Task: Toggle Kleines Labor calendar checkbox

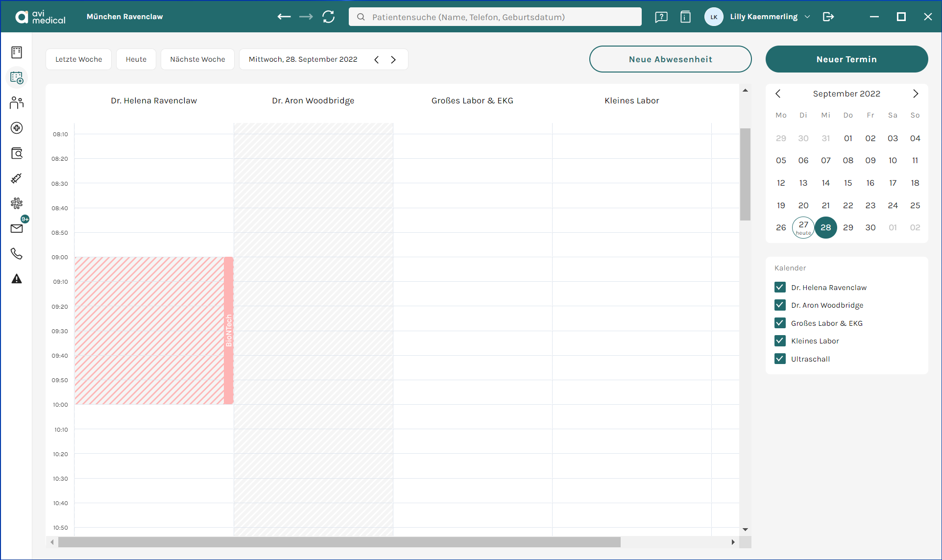Action: (780, 341)
